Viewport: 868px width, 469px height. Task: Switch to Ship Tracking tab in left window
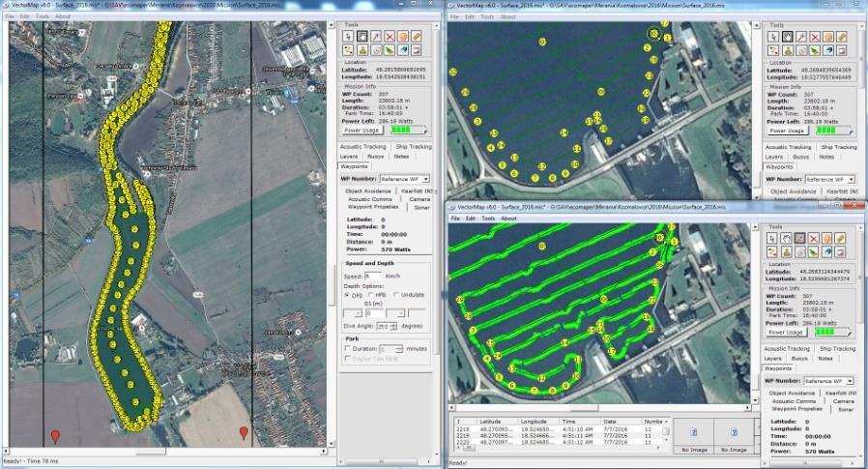pos(414,147)
